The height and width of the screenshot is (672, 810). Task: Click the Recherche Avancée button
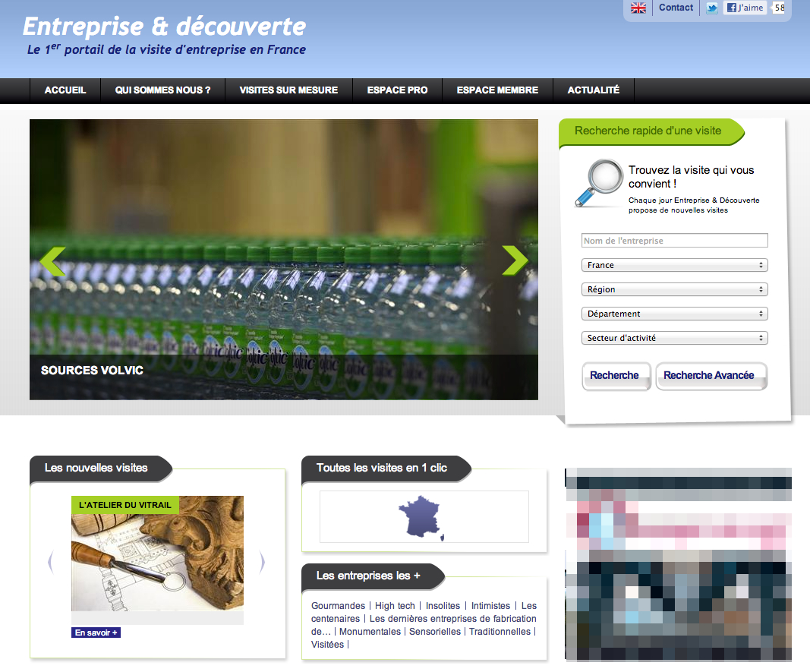711,376
